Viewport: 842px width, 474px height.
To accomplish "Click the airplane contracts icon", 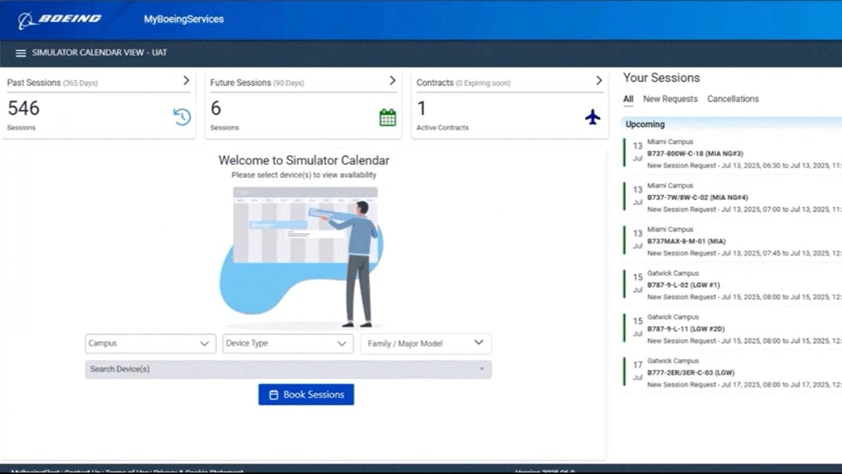I will 592,117.
